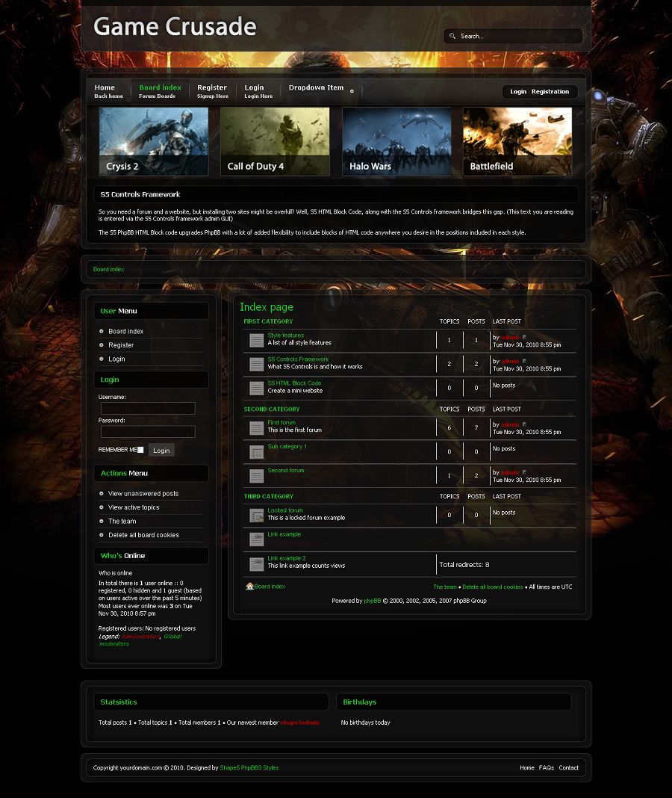
Task: Click the S5 Controls Framework forum icon
Action: pyautogui.click(x=256, y=364)
